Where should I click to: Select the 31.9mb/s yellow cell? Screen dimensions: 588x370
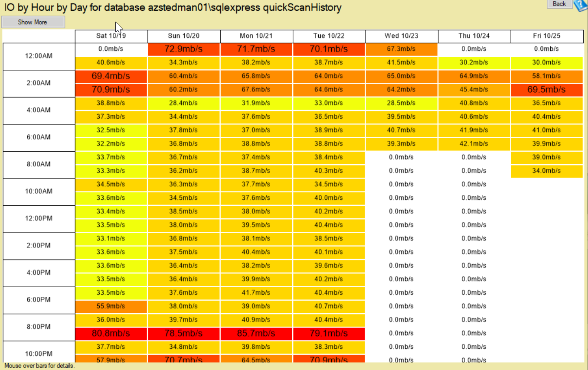(256, 103)
